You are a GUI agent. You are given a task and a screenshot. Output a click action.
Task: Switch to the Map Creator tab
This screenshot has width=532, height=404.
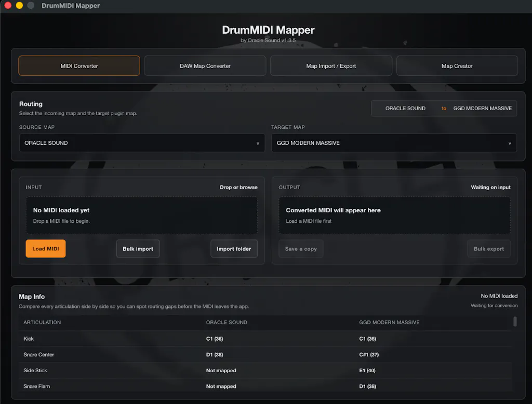pyautogui.click(x=457, y=66)
